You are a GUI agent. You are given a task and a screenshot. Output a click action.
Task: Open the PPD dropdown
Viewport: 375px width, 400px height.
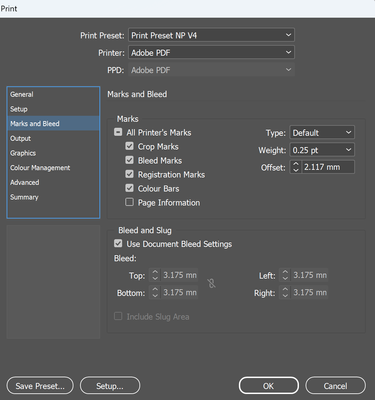pyautogui.click(x=211, y=70)
